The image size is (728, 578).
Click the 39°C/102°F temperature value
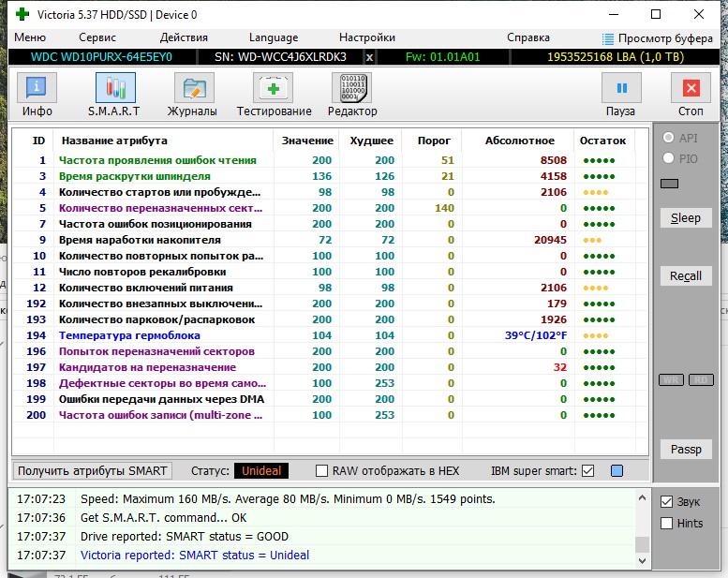[x=536, y=335]
